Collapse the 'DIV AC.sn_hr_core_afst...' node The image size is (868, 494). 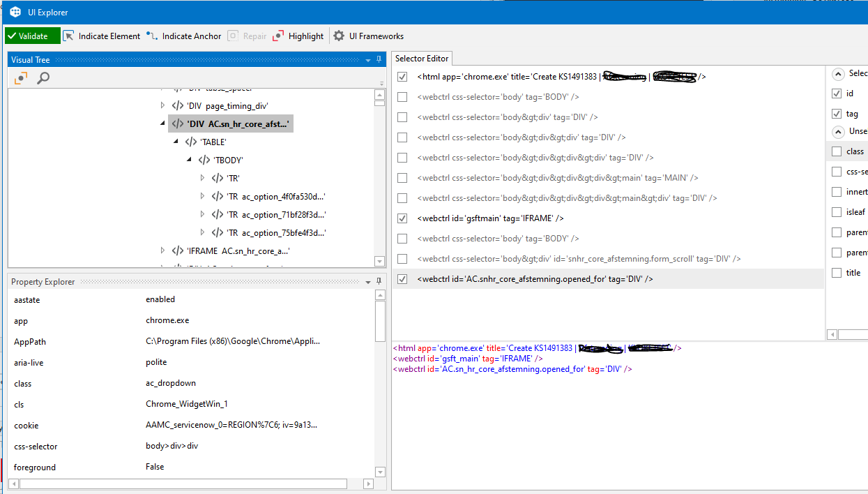coord(162,123)
